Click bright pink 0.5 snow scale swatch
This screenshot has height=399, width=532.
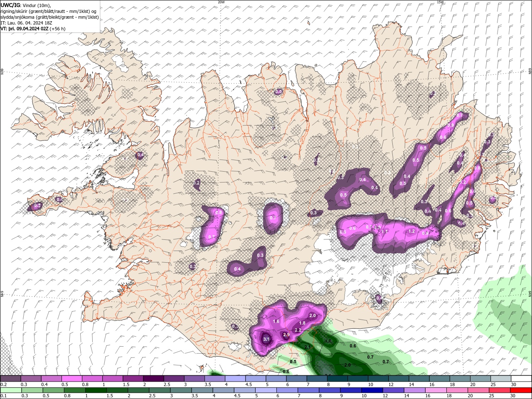[x=72, y=379]
